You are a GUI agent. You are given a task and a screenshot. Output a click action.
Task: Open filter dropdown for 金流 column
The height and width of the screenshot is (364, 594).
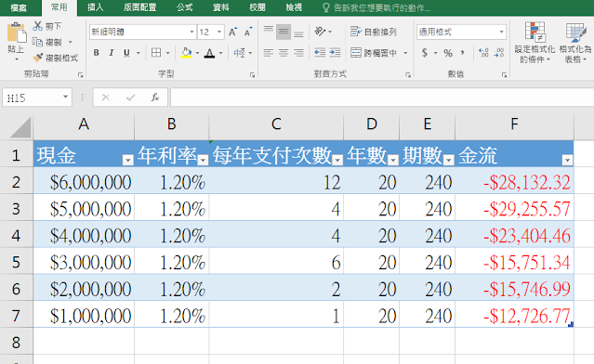tap(567, 160)
